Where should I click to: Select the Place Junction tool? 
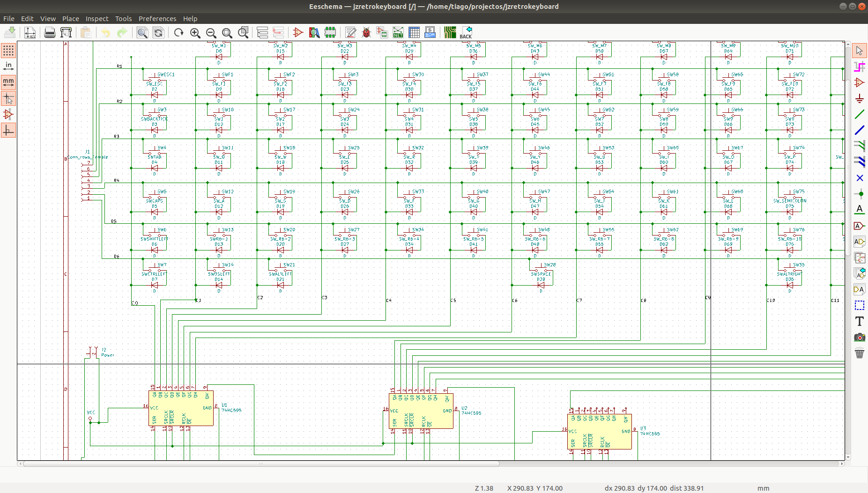click(860, 193)
